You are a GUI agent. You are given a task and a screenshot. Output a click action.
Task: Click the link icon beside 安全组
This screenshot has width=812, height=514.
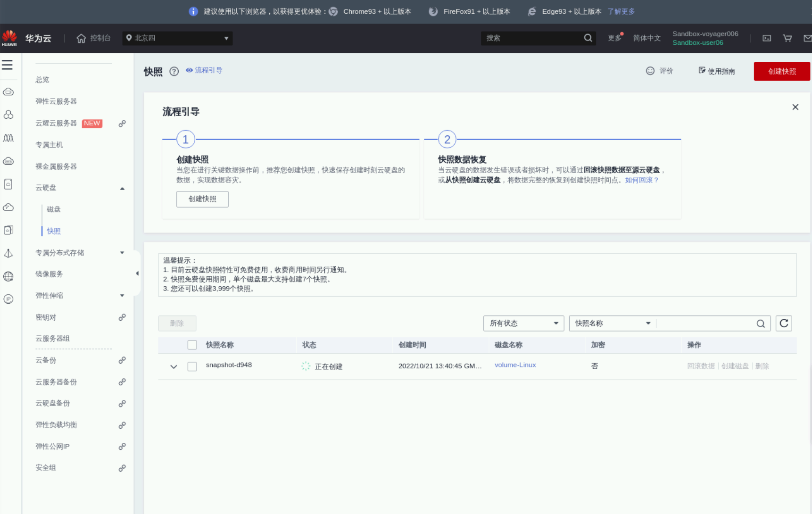point(122,468)
